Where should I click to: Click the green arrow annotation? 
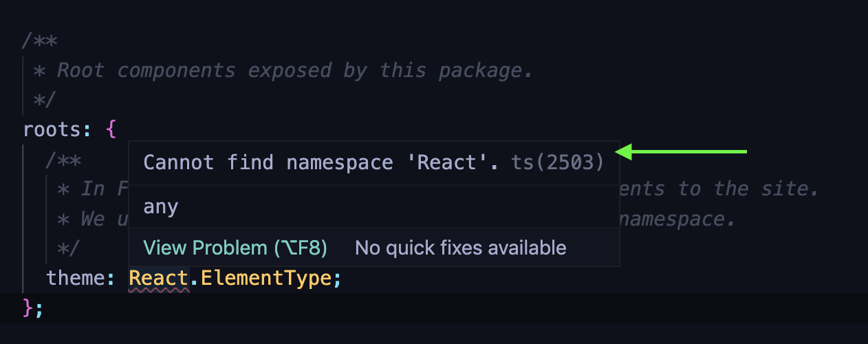coord(681,151)
